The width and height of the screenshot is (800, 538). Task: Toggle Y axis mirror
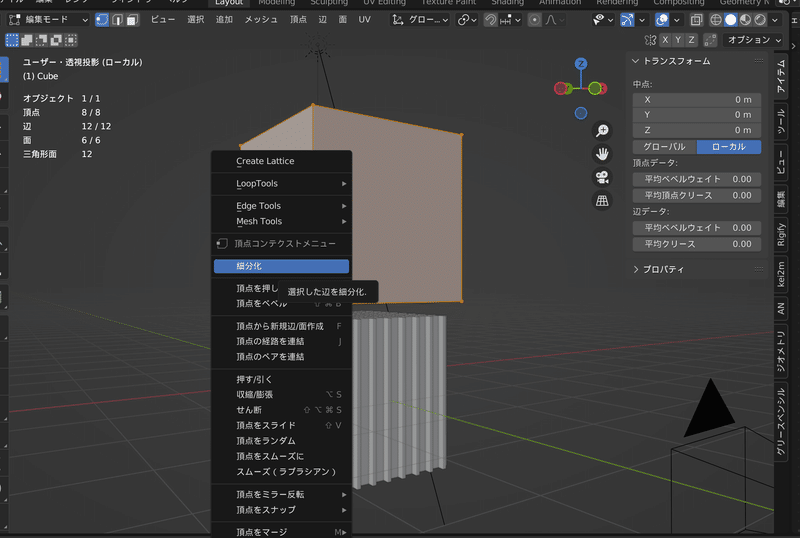(678, 40)
